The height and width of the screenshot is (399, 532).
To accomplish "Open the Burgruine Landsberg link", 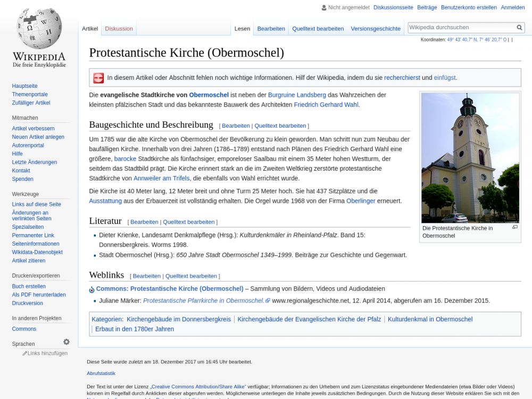I will (x=297, y=95).
